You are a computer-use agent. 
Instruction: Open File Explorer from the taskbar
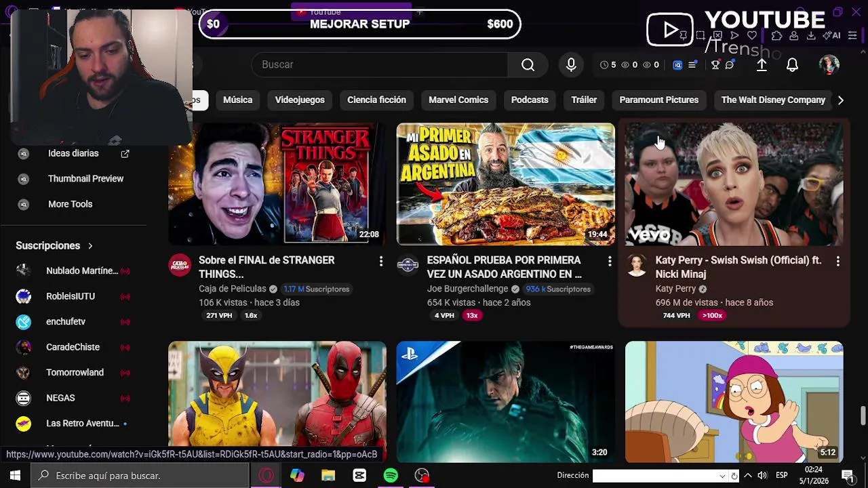tap(328, 476)
